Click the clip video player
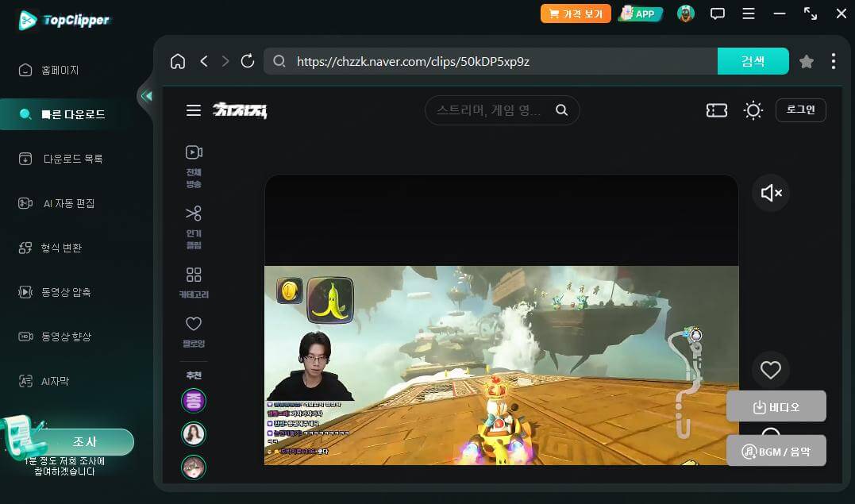Screen dimensions: 855x504 tap(502, 320)
